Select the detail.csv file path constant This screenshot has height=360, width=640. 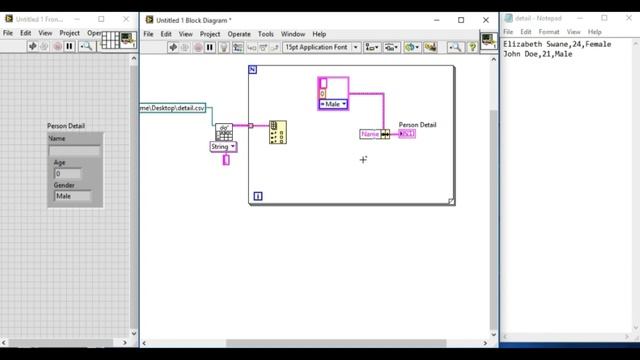[x=173, y=108]
